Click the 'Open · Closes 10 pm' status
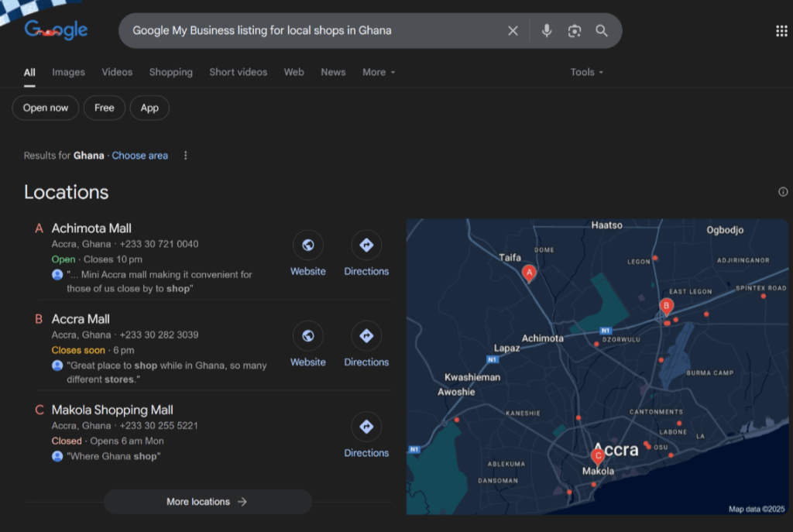Image resolution: width=793 pixels, height=532 pixels. [x=97, y=259]
